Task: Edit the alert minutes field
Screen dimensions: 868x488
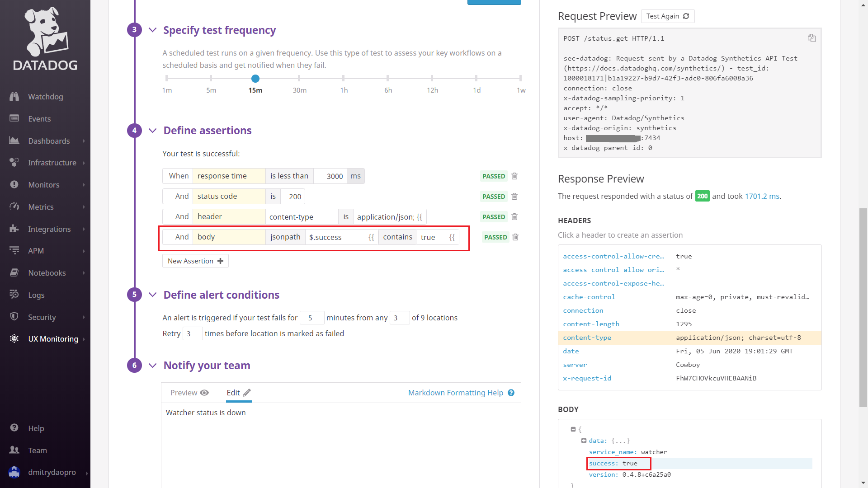Action: [x=312, y=318]
